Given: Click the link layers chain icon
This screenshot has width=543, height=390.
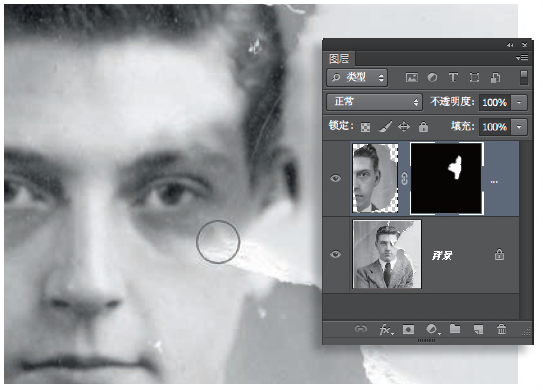Looking at the screenshot, I should (361, 329).
